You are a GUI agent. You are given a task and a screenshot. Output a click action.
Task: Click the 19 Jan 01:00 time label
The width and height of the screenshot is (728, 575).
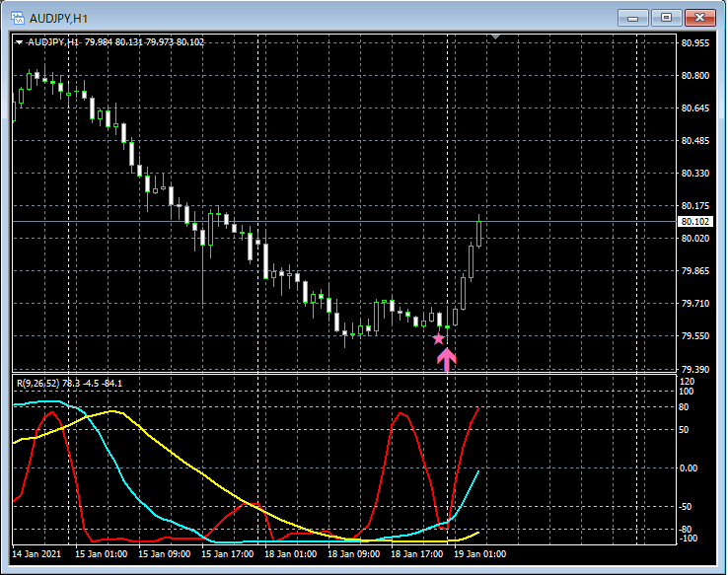point(480,554)
